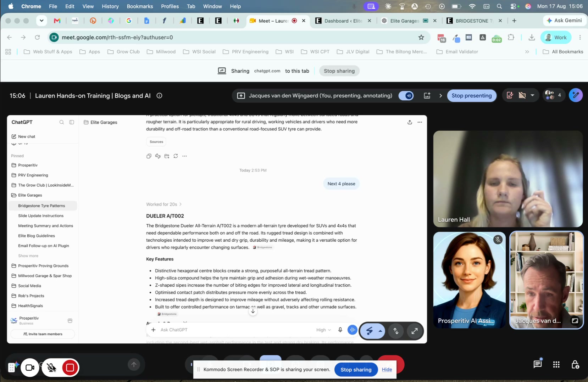
Task: Click the share icon in ChatGPT header
Action: click(x=410, y=122)
